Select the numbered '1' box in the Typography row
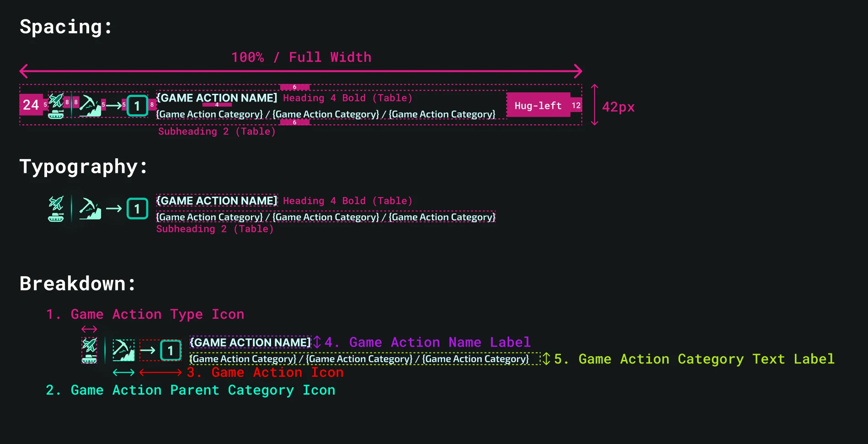Viewport: 868px width, 444px height. click(x=137, y=209)
